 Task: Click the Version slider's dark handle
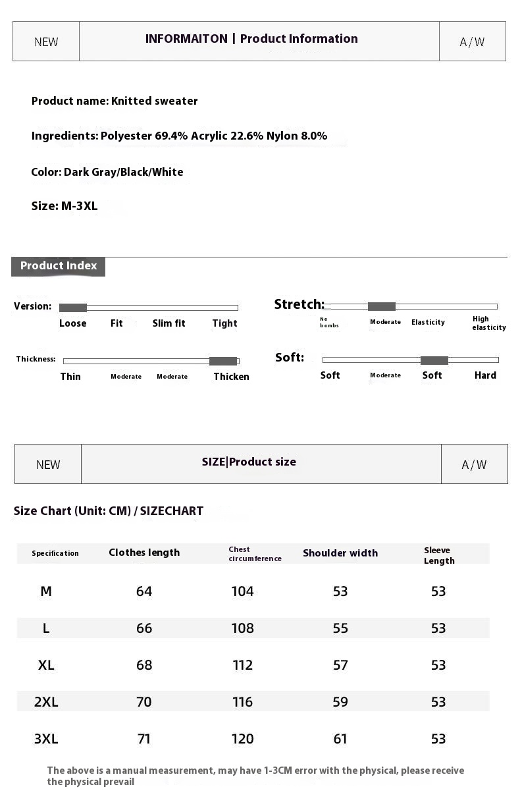point(73,308)
